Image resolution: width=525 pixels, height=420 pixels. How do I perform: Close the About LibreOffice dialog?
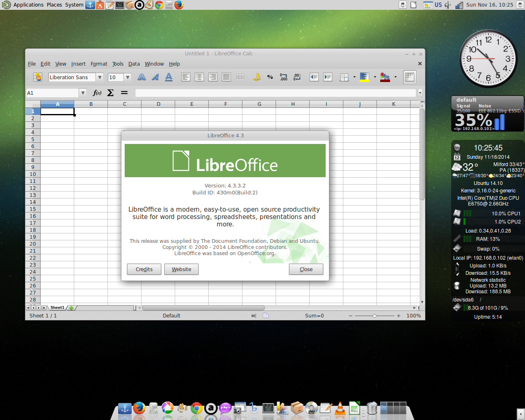click(306, 269)
